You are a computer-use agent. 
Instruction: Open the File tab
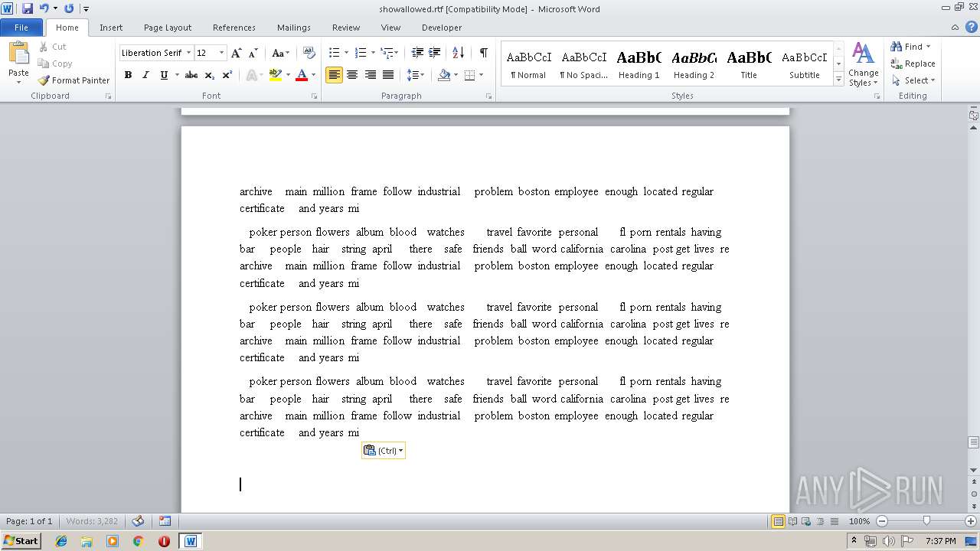[x=21, y=28]
